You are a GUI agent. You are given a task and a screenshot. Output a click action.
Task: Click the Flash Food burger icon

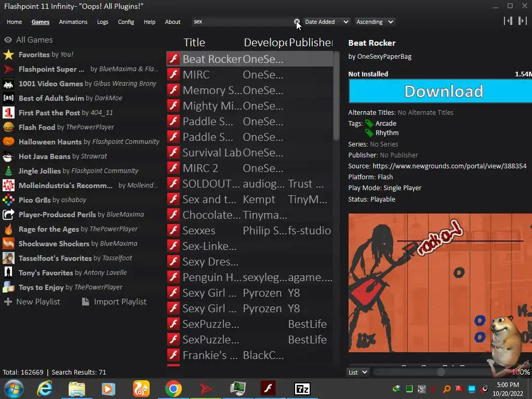click(x=8, y=127)
